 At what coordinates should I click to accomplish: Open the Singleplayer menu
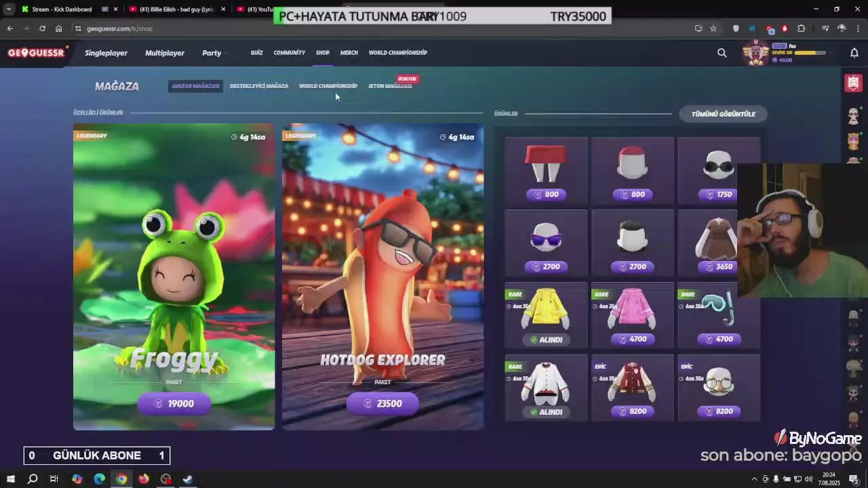106,53
